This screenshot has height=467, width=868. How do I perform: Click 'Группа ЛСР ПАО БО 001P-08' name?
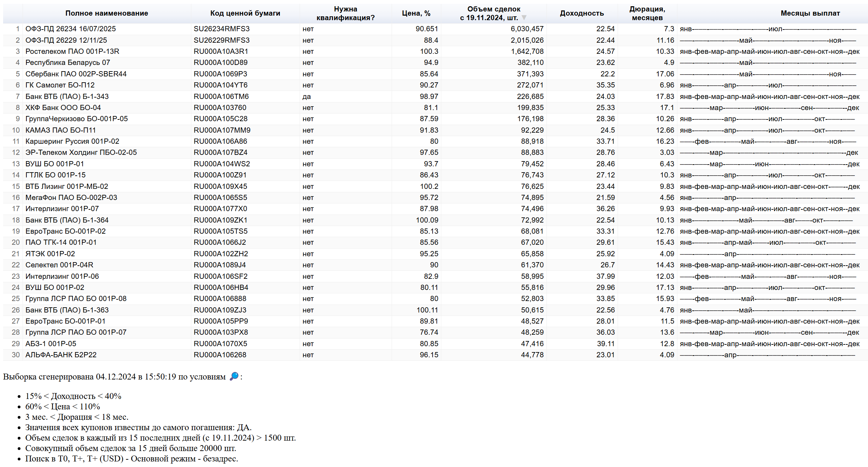point(76,299)
